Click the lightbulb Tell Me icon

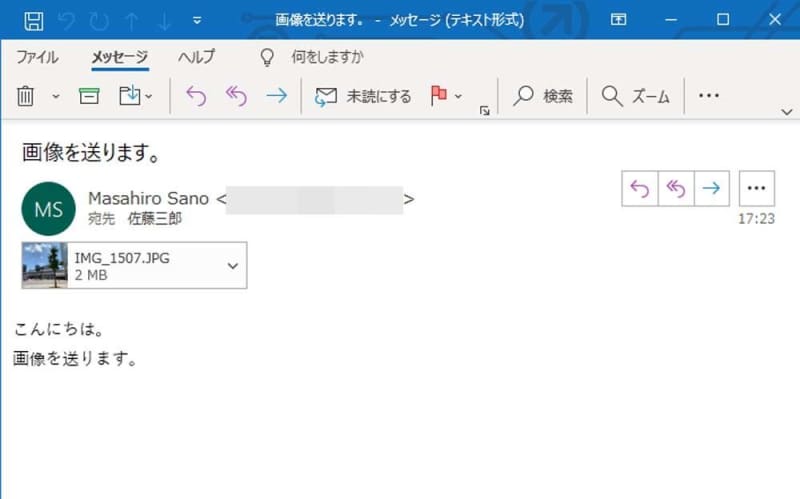click(x=267, y=57)
